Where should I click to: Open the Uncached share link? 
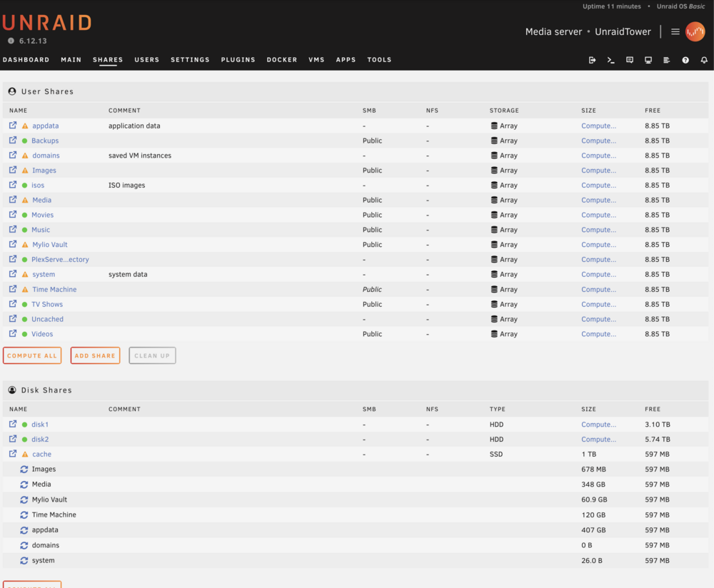pyautogui.click(x=47, y=319)
